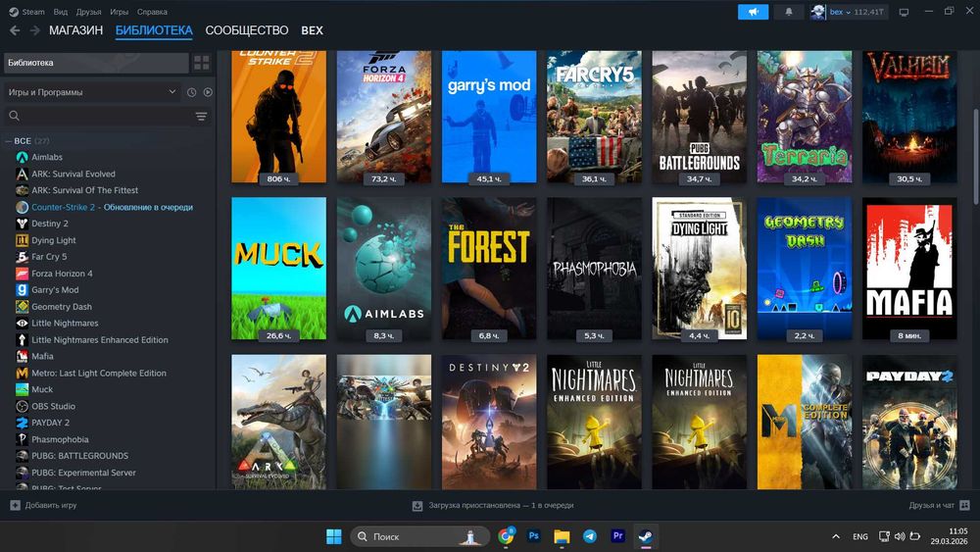The height and width of the screenshot is (552, 980).
Task: Click the Библиотека home button
Action: click(x=96, y=63)
